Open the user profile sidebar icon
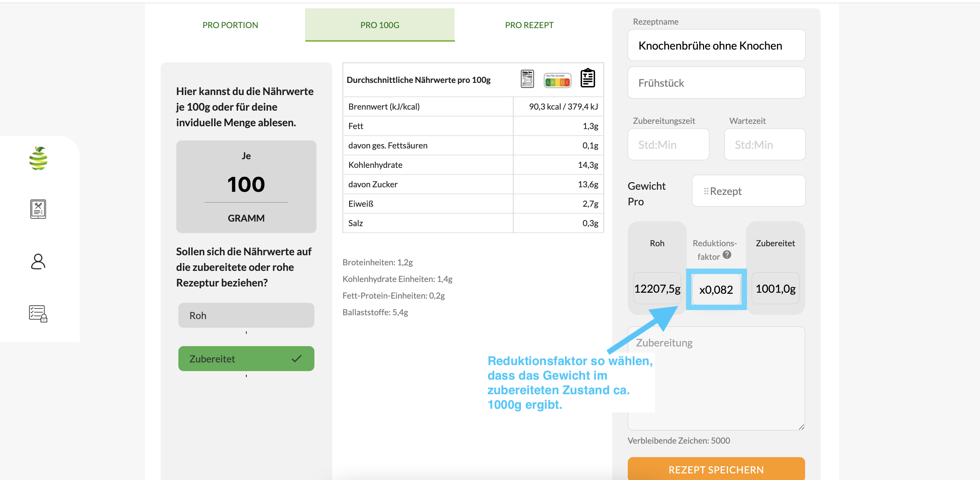 click(38, 262)
